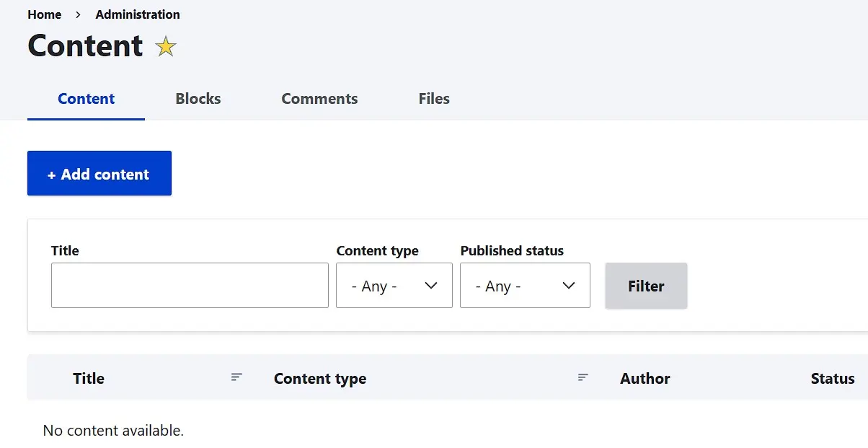Click the Add content button
868x448 pixels.
tap(99, 173)
